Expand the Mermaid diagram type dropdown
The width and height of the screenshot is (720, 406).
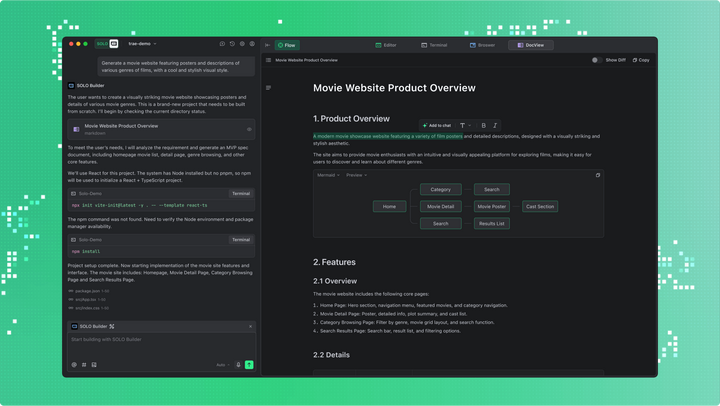point(328,175)
